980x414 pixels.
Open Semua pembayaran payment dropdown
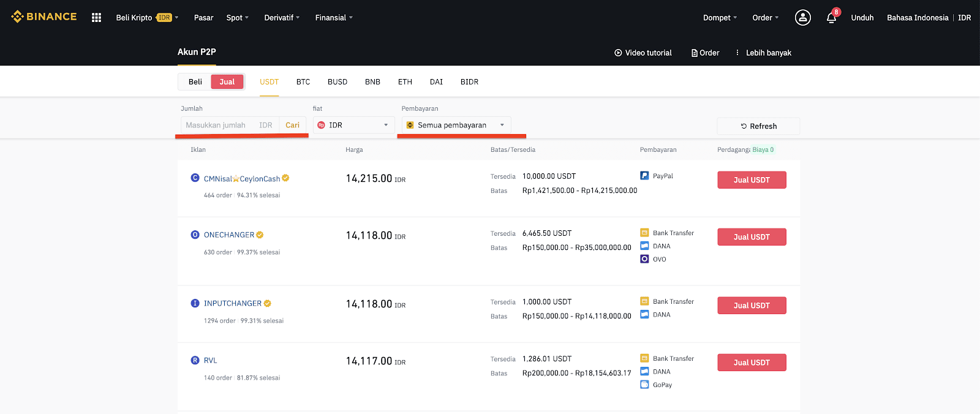point(456,125)
